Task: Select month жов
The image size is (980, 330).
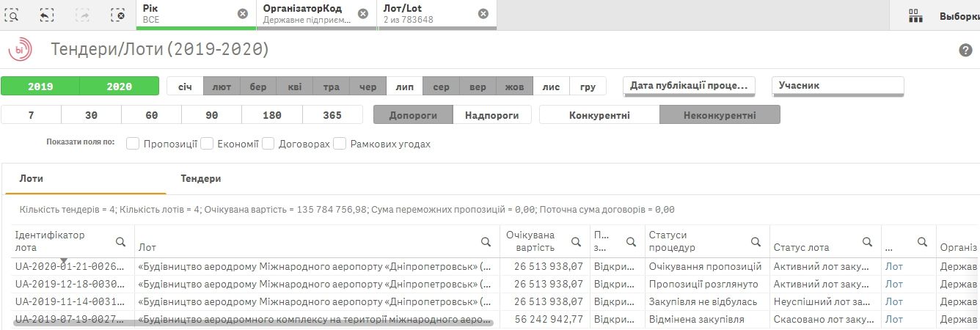Action: tap(515, 87)
